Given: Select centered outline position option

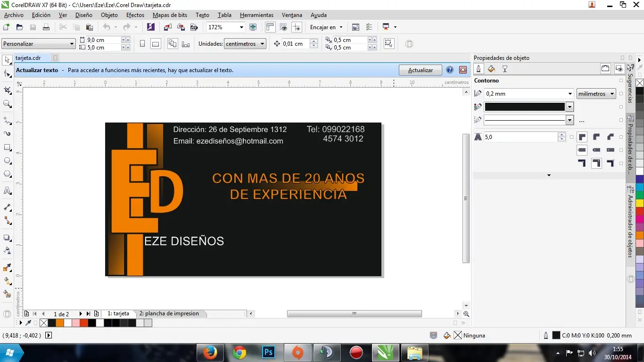Looking at the screenshot, I should click(x=596, y=164).
